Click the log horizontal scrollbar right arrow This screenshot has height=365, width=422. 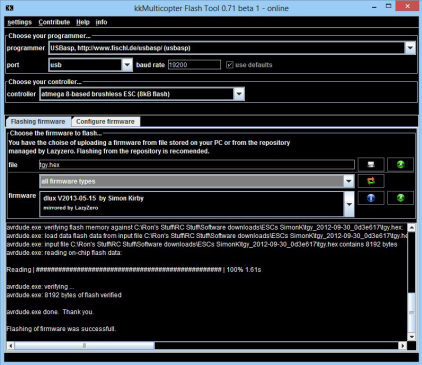(x=403, y=346)
